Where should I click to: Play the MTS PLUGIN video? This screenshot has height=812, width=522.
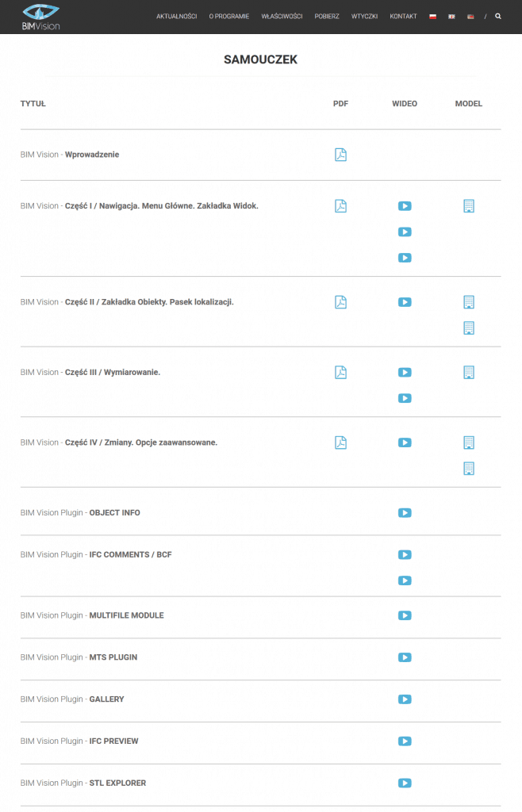pyautogui.click(x=405, y=657)
